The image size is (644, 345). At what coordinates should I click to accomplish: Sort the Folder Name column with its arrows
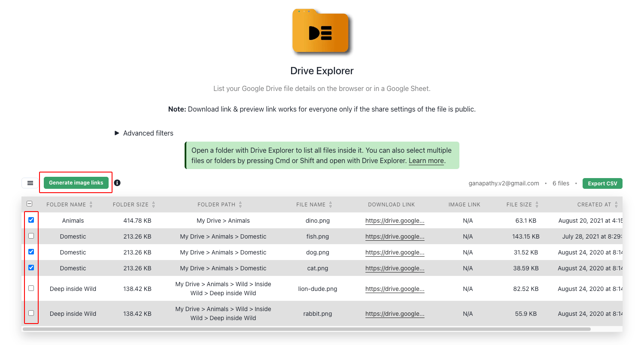[91, 204]
